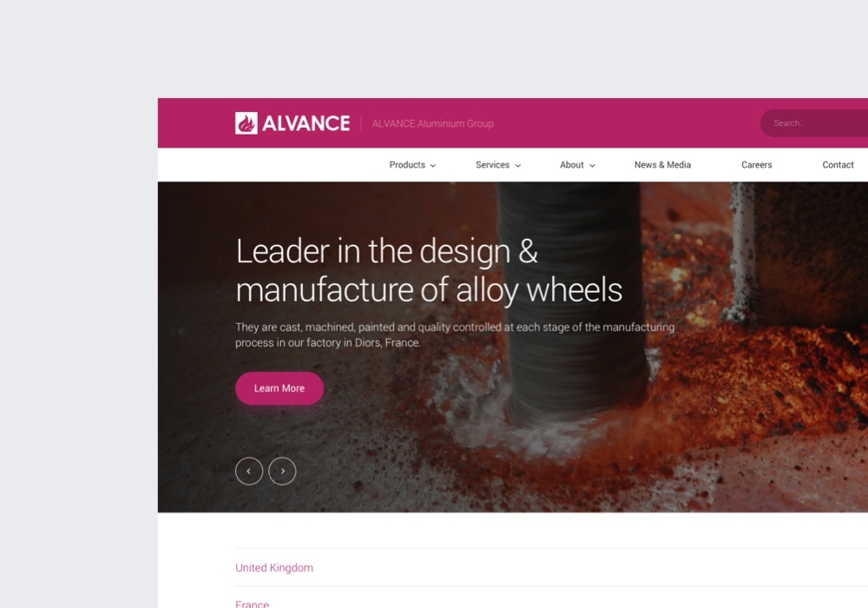Advance to next slide with right arrow
Viewport: 868px width, 608px height.
click(x=282, y=472)
